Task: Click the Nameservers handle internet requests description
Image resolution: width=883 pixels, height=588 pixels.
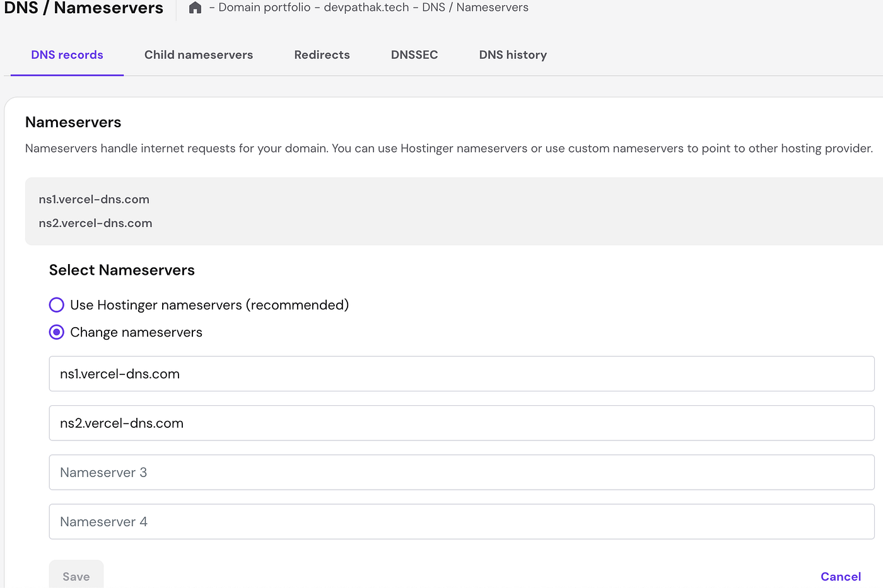Action: (x=449, y=149)
